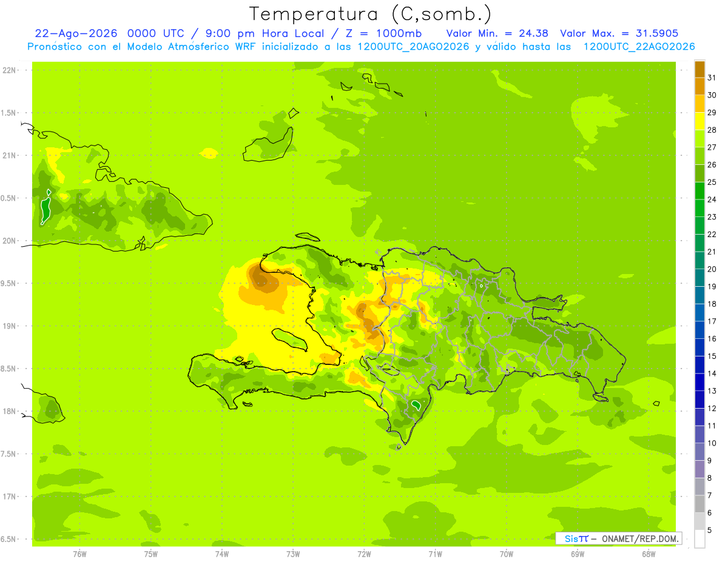Click the '1200UTC_20AGO2026' initialization time text
Viewport: 728px width, 562px height.
[x=414, y=47]
